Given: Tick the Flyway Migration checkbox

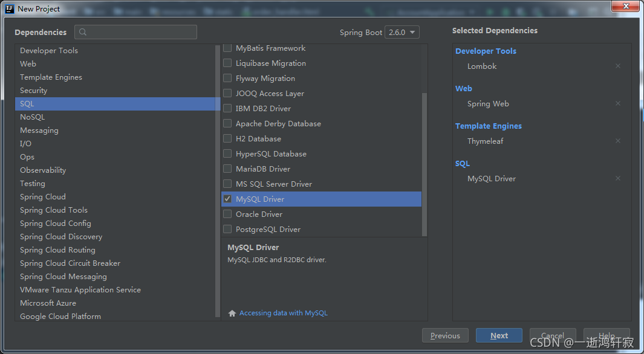Looking at the screenshot, I should tap(227, 78).
